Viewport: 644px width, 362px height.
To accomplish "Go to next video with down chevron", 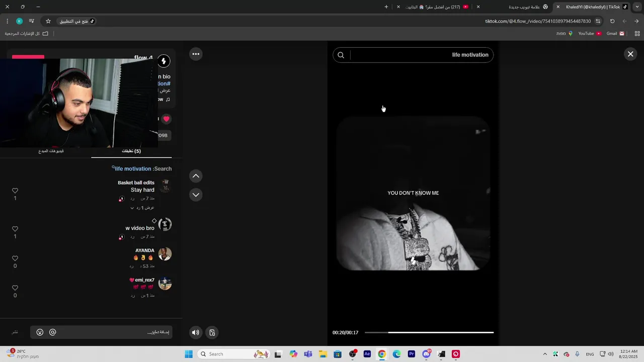I will coord(196,195).
